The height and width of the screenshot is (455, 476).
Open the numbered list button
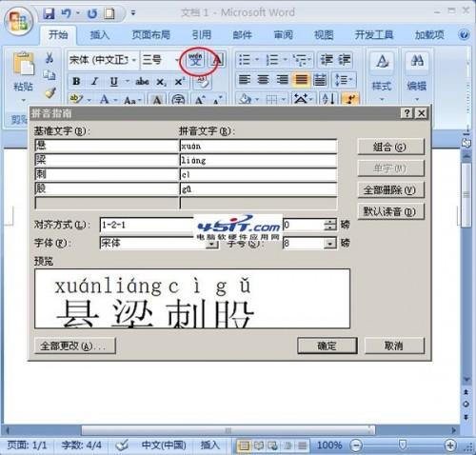coord(272,60)
